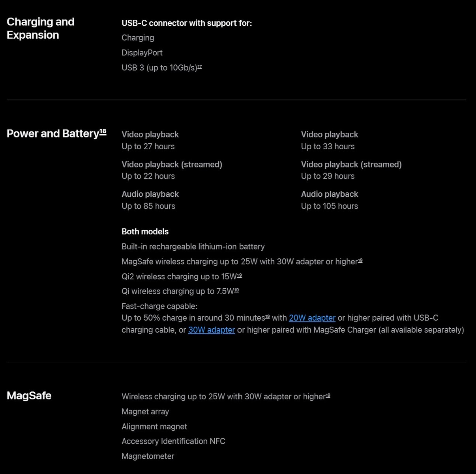
Task: Click the Charging and Expansion heading
Action: coord(40,28)
